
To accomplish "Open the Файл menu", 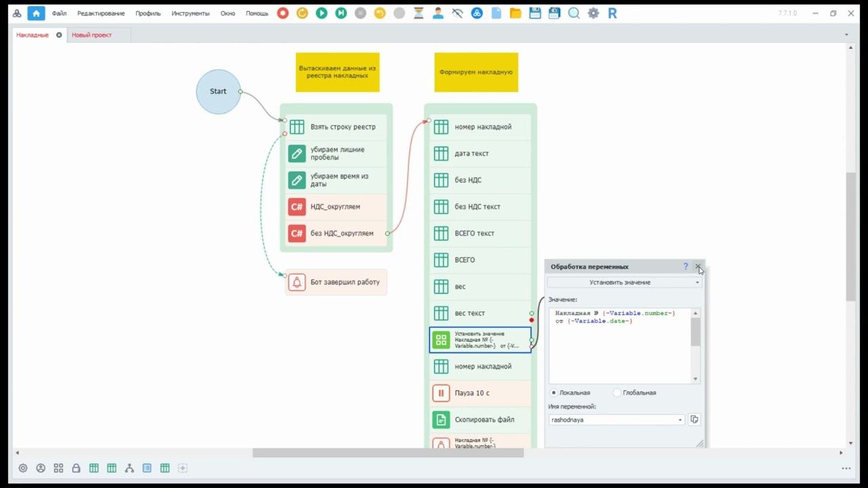I will [59, 14].
